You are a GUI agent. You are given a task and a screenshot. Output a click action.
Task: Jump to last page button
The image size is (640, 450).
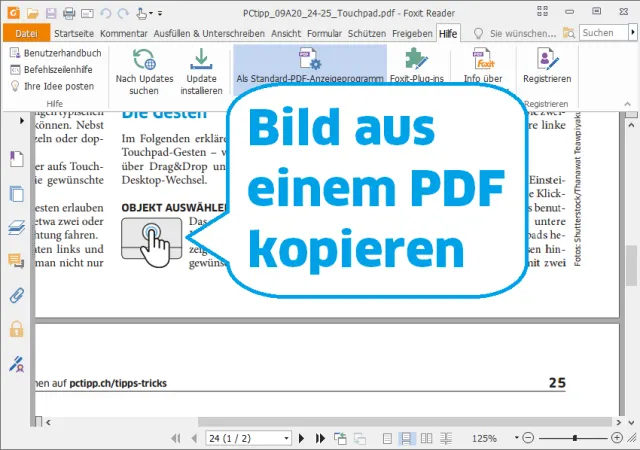[x=320, y=439]
